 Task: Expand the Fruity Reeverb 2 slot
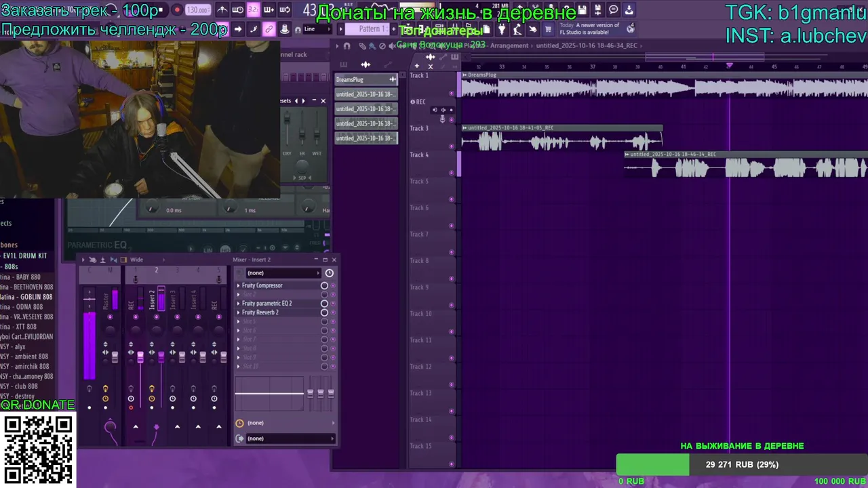tap(239, 312)
